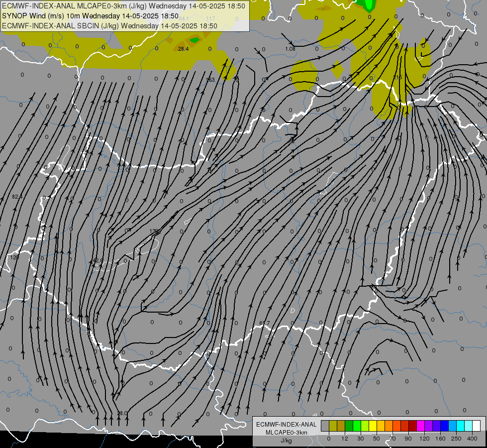Click the map value '82.4'
487x448 pixels.
tap(17, 197)
